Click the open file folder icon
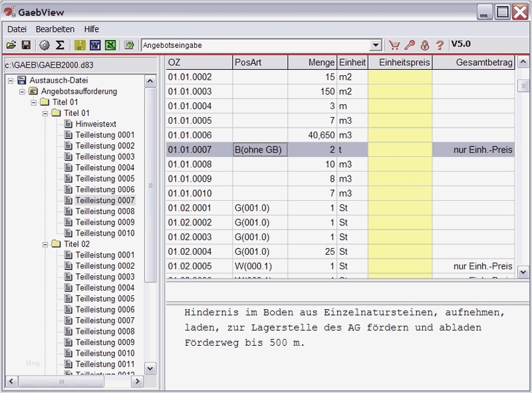This screenshot has width=532, height=393. coord(11,45)
